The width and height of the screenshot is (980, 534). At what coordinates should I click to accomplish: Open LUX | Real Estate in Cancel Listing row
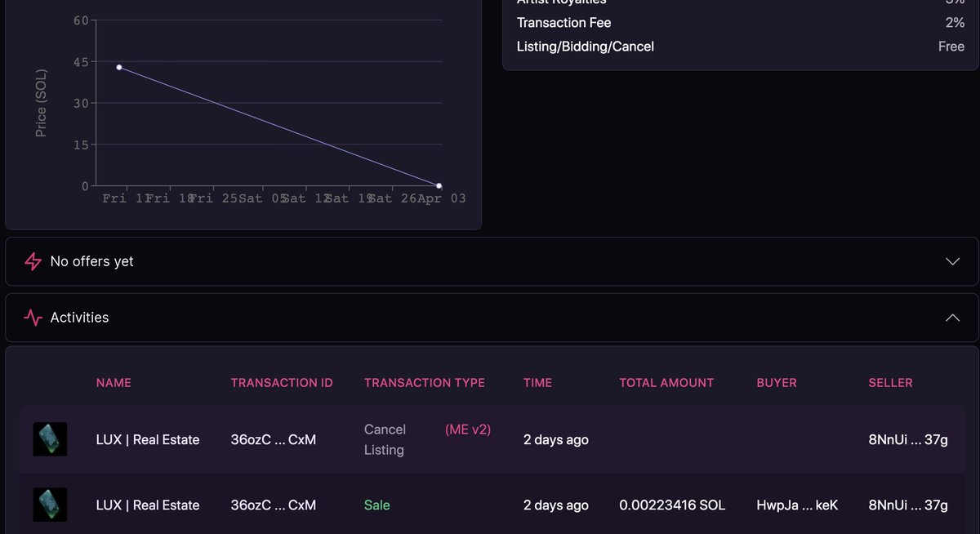tap(148, 439)
